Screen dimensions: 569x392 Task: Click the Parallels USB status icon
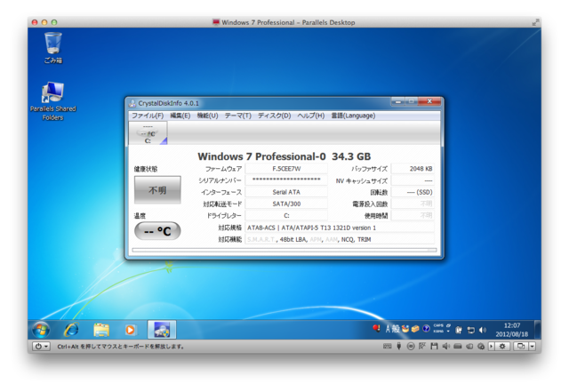point(399,347)
